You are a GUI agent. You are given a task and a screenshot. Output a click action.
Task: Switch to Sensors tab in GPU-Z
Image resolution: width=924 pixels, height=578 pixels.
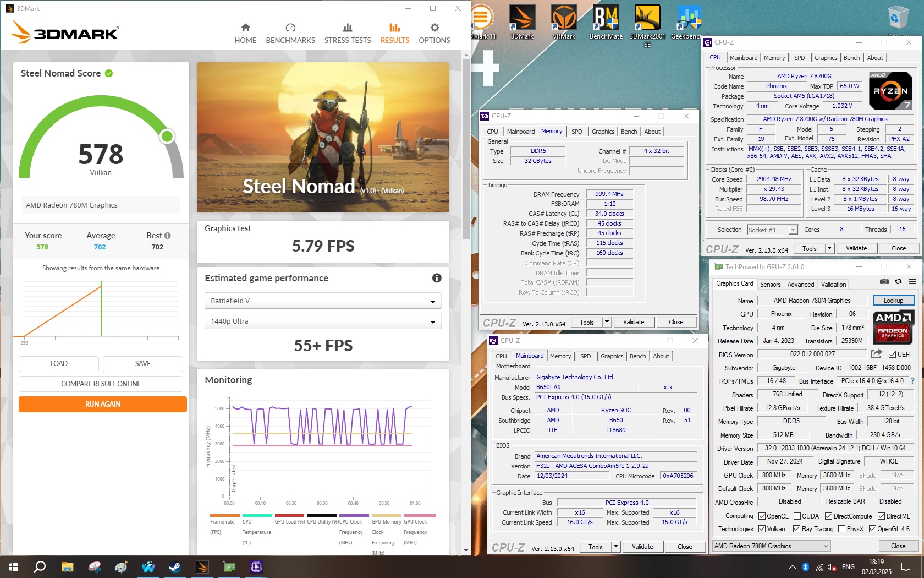coord(770,285)
